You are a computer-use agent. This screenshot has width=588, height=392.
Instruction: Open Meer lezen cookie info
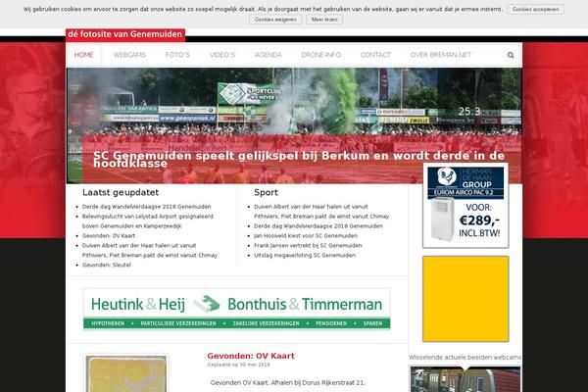tap(324, 20)
